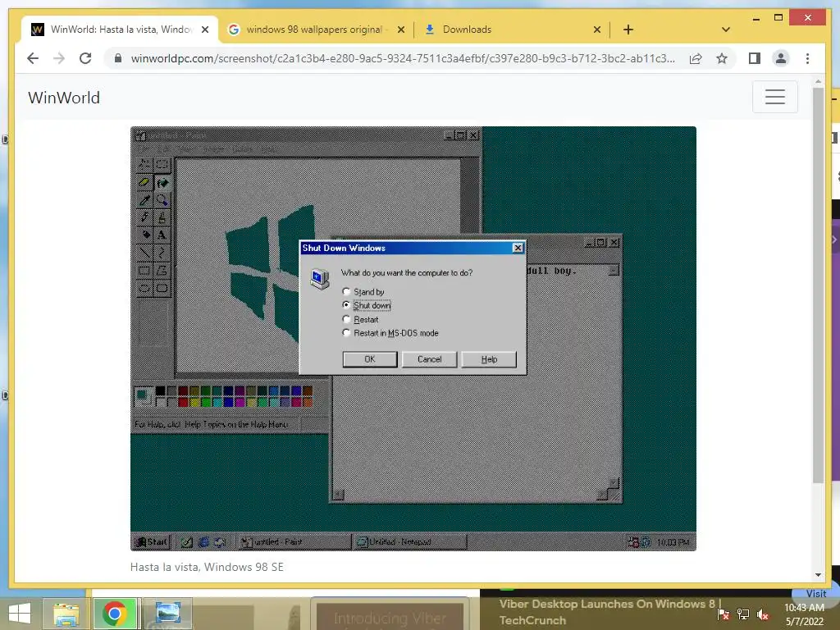Close the WinWorld tab
840x630 pixels.
pos(204,30)
